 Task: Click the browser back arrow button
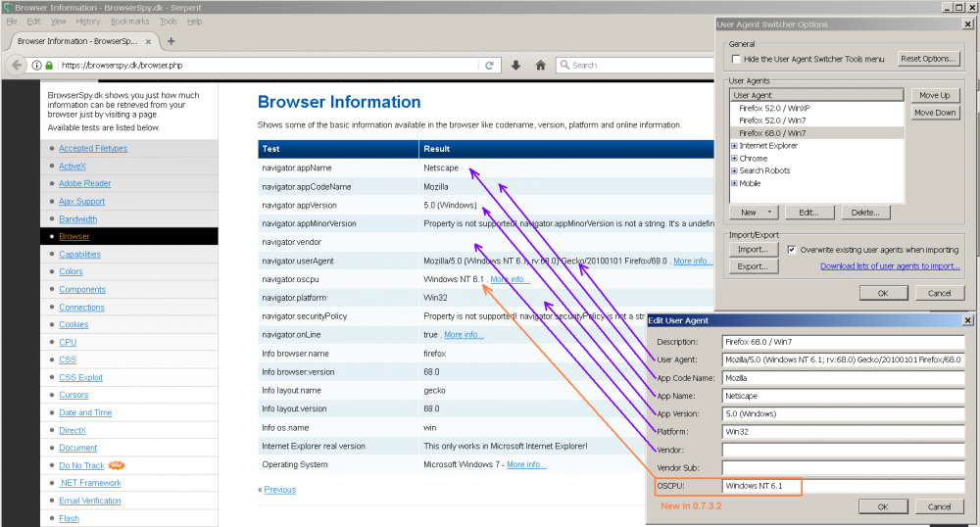pos(17,66)
